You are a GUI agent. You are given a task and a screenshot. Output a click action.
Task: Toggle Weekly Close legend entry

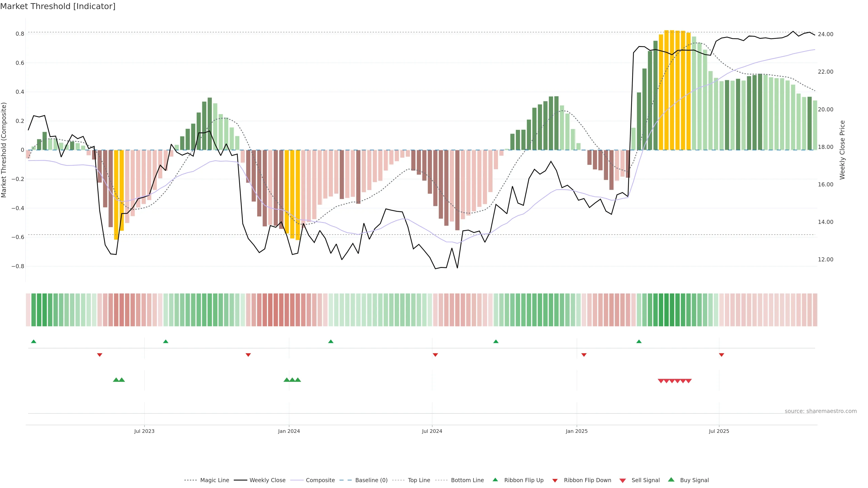click(x=267, y=480)
